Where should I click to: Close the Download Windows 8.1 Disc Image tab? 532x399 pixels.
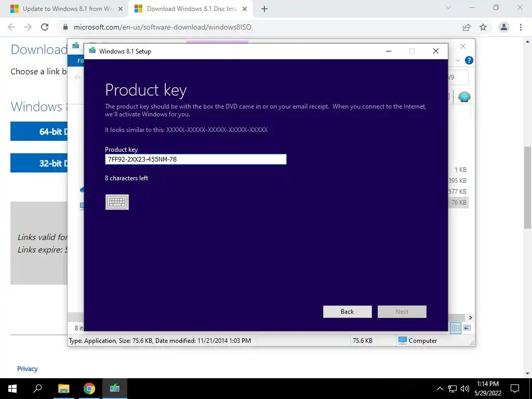(245, 9)
